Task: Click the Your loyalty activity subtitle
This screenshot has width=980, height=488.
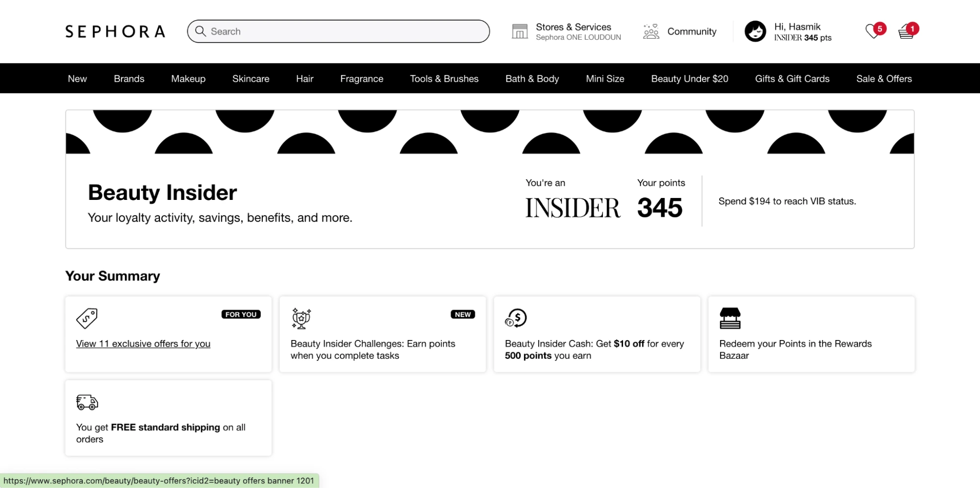Action: coord(220,218)
